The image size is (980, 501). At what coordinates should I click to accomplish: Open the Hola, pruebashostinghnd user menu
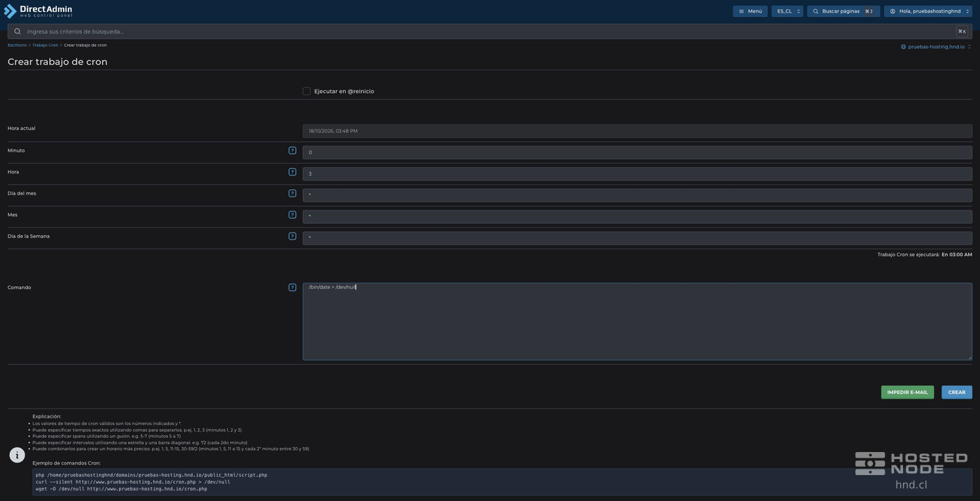(927, 11)
